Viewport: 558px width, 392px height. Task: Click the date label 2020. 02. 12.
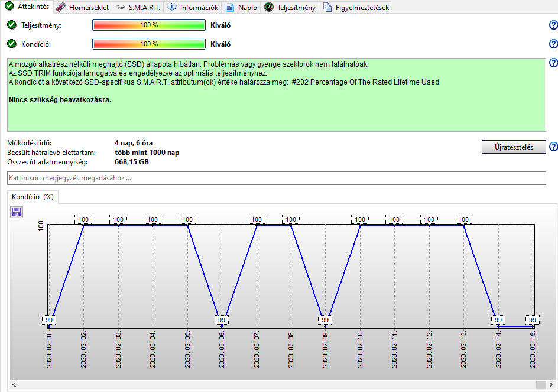point(429,351)
